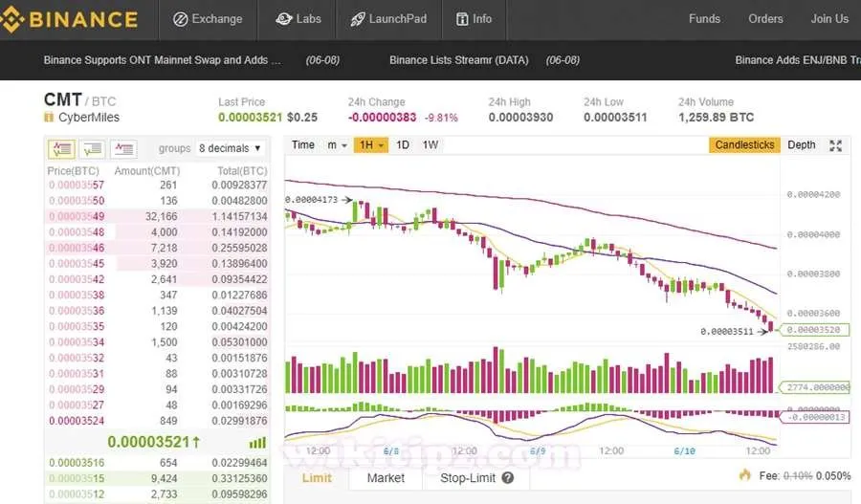Image resolution: width=861 pixels, height=504 pixels.
Task: Click the Binance logo
Action: coord(69,19)
